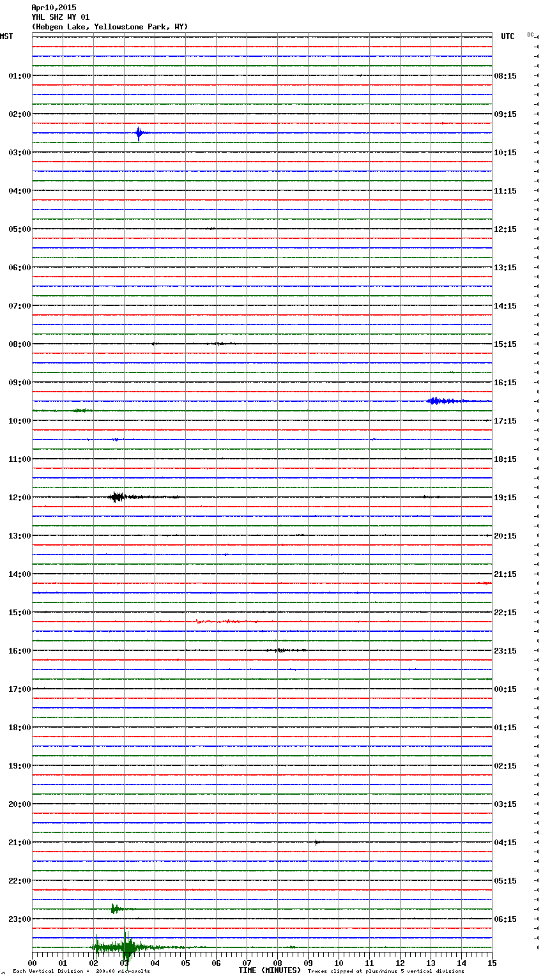543x980 pixels.
Task: Click the Traces clipped footer note
Action: pyautogui.click(x=386, y=972)
